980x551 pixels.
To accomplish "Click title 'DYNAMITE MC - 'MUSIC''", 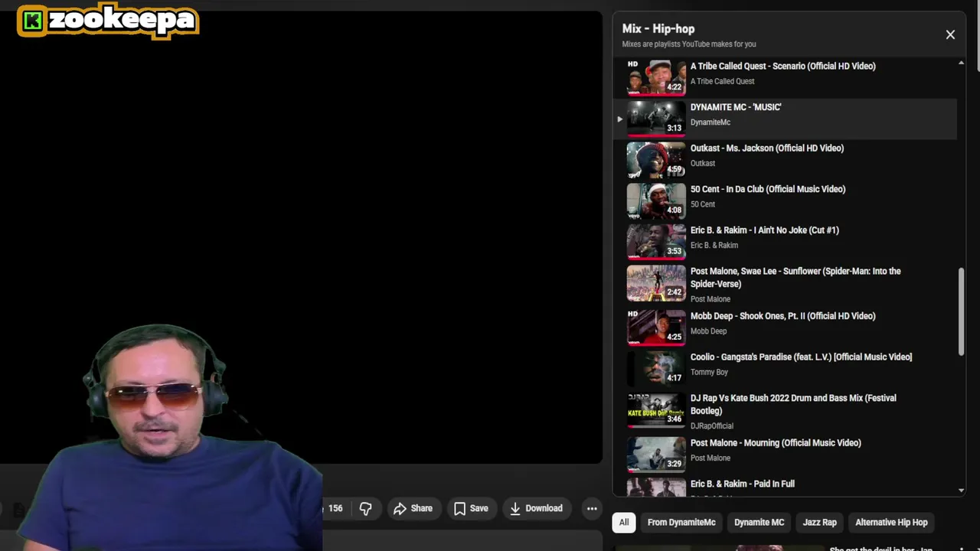I will coord(736,107).
